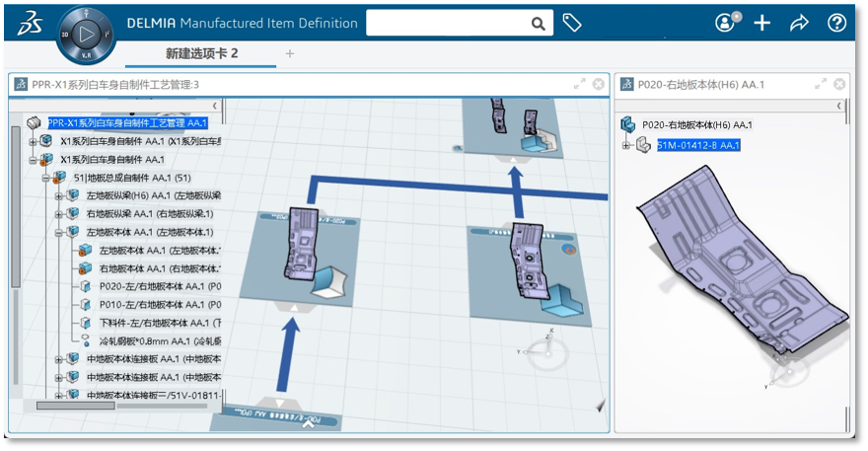Expand the 左地板纵梁(H6) AA.1 node

58,196
